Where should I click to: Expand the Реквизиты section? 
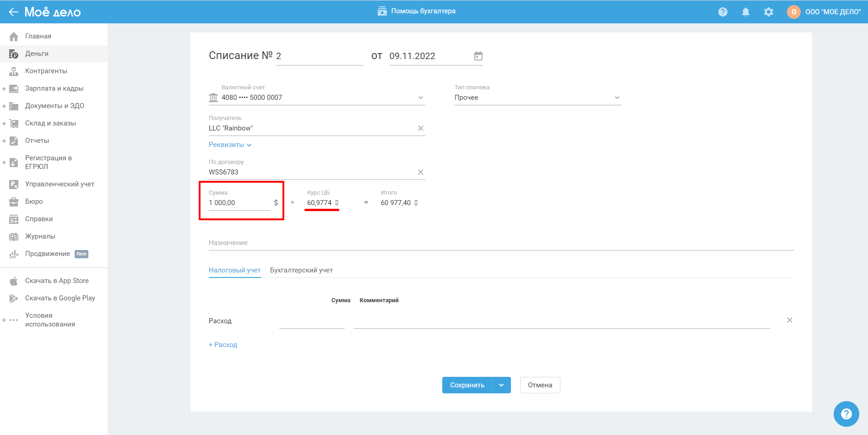click(230, 145)
